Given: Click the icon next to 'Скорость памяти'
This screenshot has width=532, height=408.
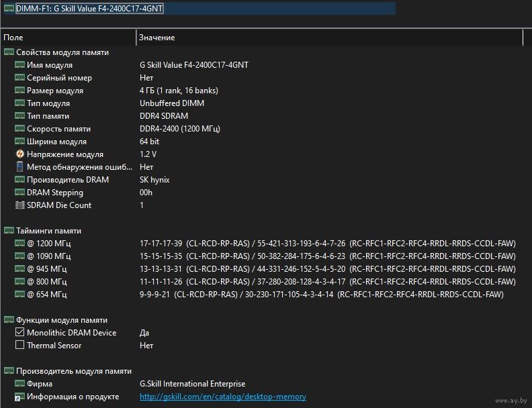Looking at the screenshot, I should [19, 128].
